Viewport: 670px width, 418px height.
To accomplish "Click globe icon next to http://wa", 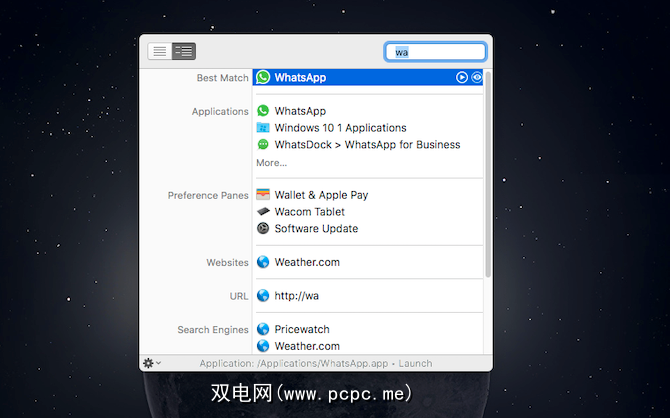I will coord(263,296).
